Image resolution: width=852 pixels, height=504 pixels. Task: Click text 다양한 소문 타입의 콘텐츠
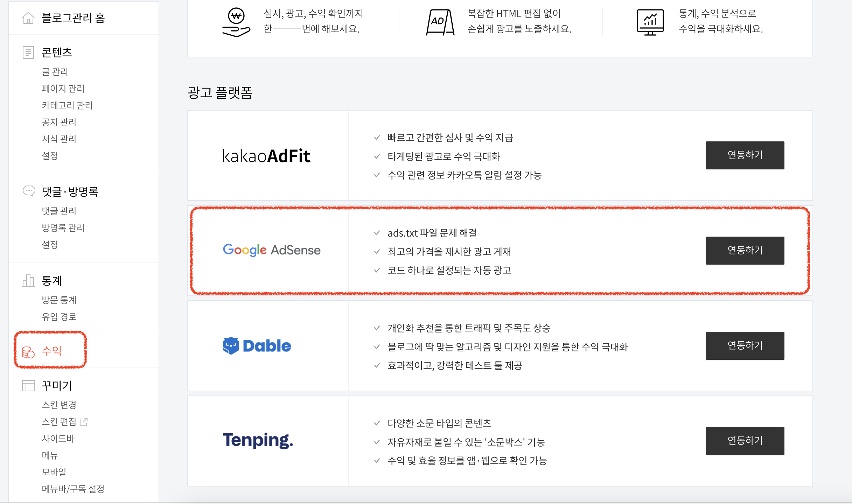(x=439, y=423)
